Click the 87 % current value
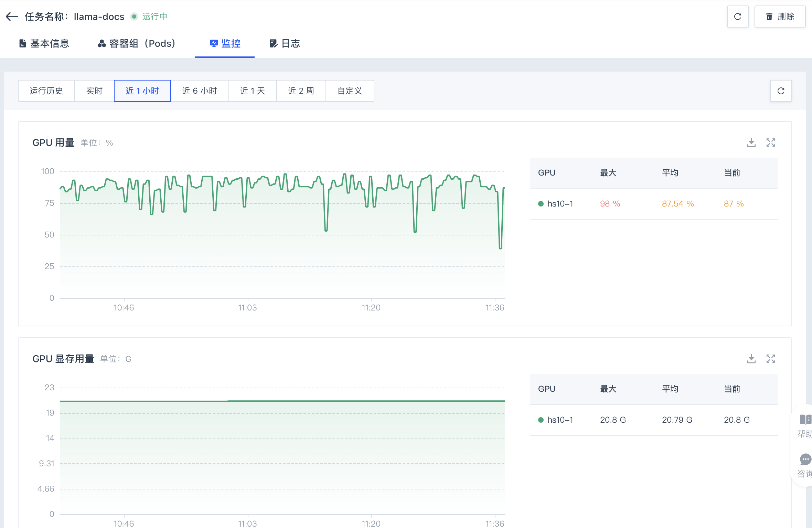The height and width of the screenshot is (528, 812). coord(734,204)
